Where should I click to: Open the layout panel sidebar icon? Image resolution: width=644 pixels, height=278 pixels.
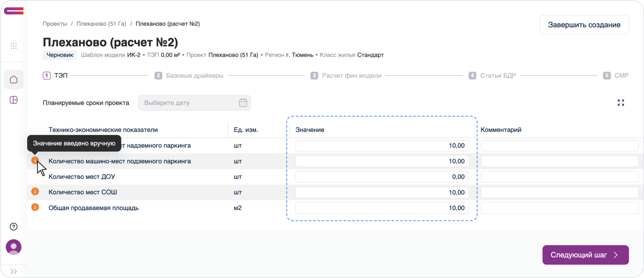(x=14, y=100)
